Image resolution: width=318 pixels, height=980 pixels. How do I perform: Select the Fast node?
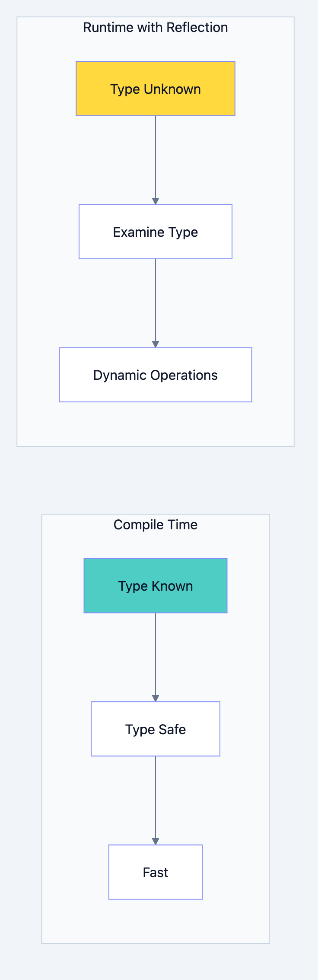[x=156, y=872]
